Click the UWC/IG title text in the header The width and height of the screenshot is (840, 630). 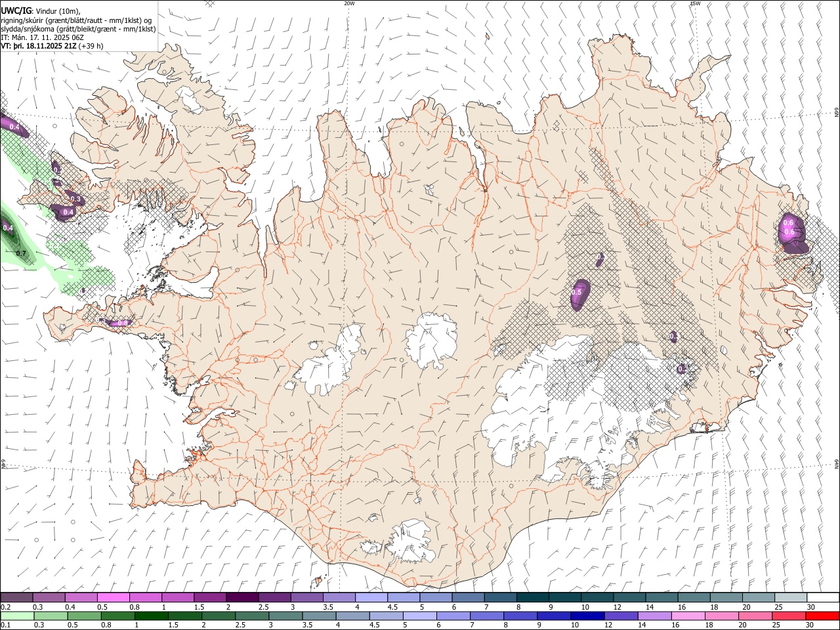click(x=16, y=10)
